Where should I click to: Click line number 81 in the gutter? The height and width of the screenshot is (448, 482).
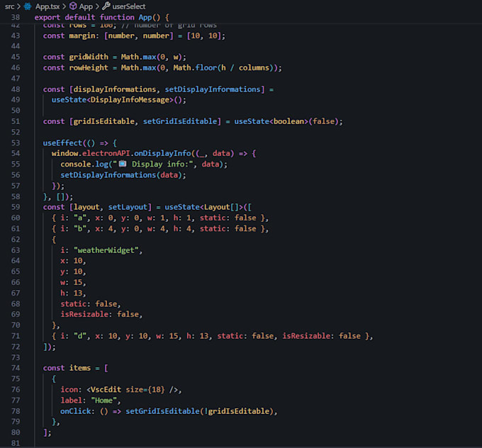click(x=16, y=443)
